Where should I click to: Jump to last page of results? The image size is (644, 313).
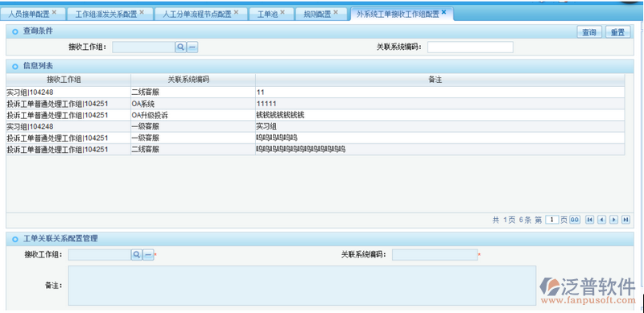[625, 220]
